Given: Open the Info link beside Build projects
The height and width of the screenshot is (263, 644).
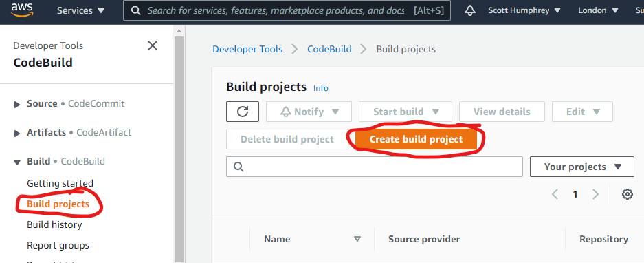Looking at the screenshot, I should click(x=321, y=88).
